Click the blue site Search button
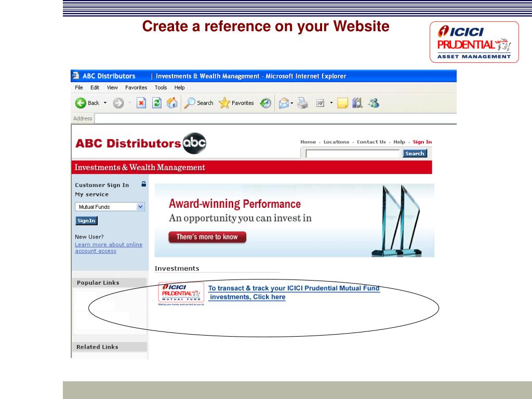Image resolution: width=532 pixels, height=399 pixels. coord(415,153)
